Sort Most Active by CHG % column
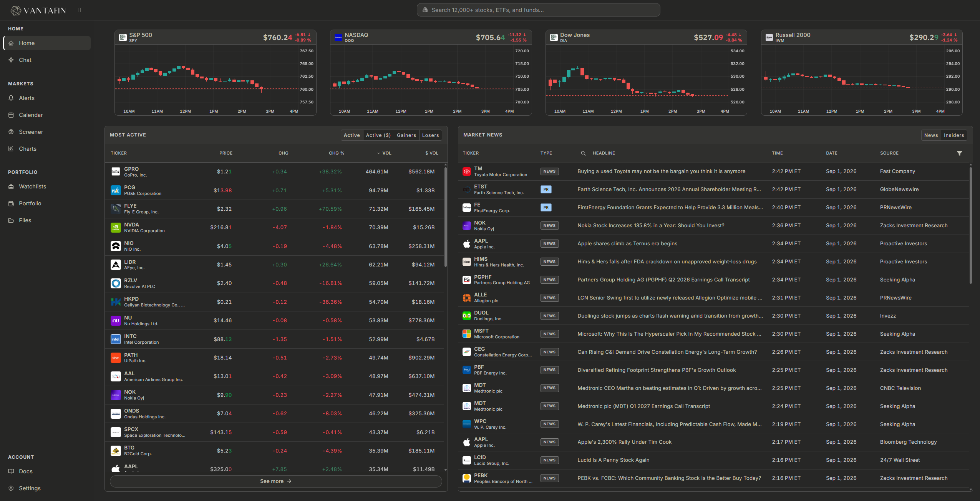Screen dimensions: 980x501 [x=336, y=153]
